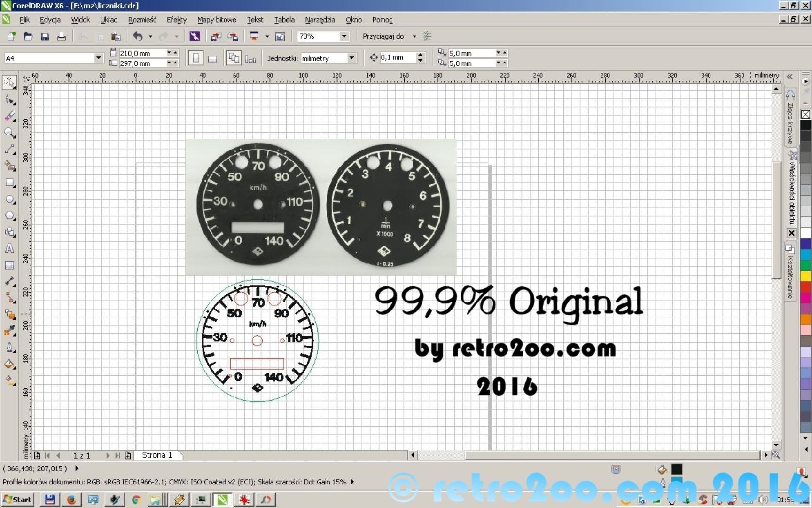The width and height of the screenshot is (812, 508).
Task: Pick the Rectangle tool
Action: [9, 183]
